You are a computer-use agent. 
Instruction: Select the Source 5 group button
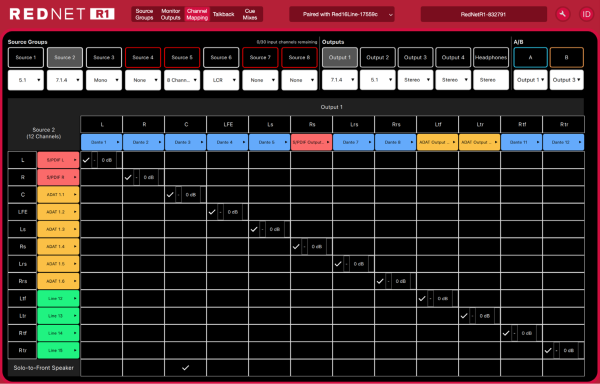[182, 57]
